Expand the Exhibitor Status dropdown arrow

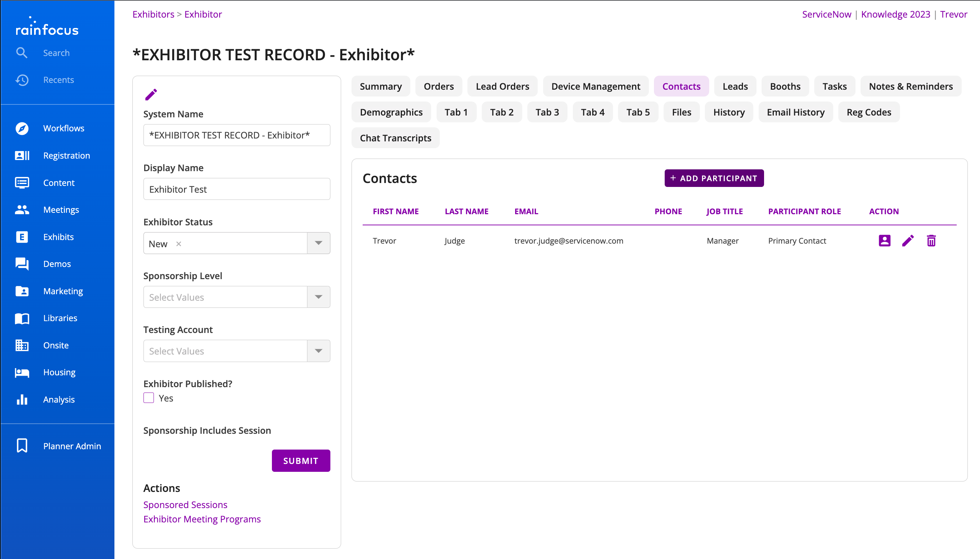(x=318, y=243)
